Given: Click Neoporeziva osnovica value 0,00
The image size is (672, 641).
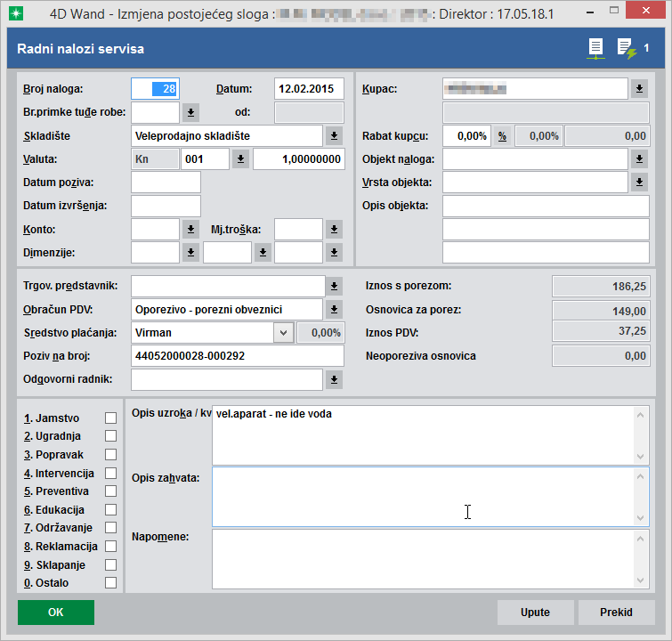Looking at the screenshot, I should [x=601, y=356].
